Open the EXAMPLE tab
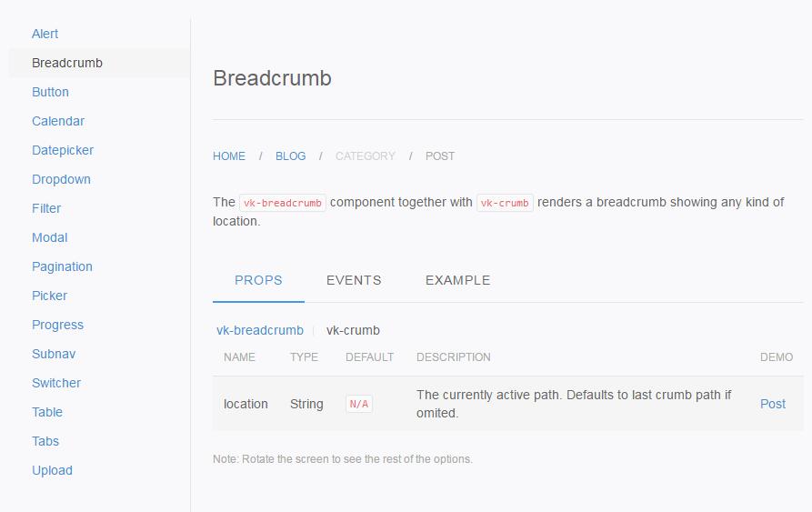 [x=457, y=280]
